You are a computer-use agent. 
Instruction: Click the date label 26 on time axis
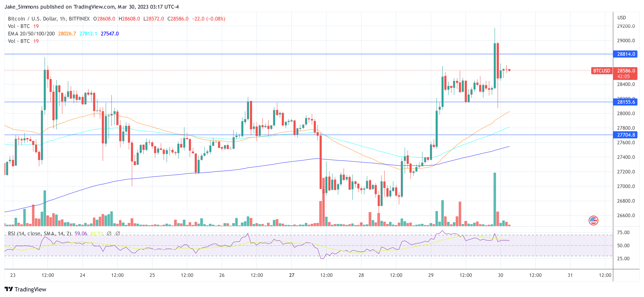(x=222, y=275)
